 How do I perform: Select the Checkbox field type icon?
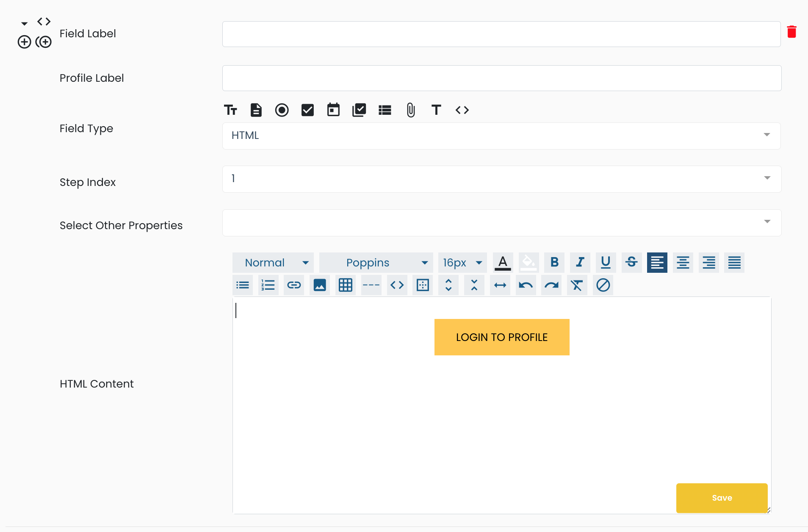[x=307, y=110]
